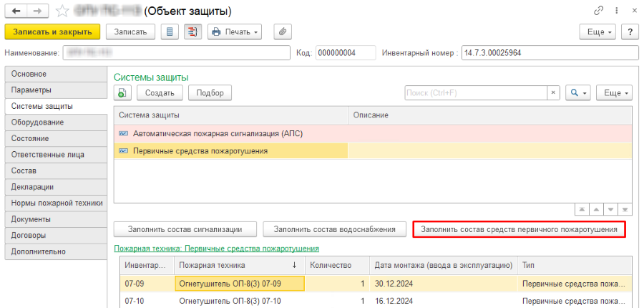Click the Поиск (Ctrl+F) search field
Image resolution: width=644 pixels, height=308 pixels.
click(475, 93)
